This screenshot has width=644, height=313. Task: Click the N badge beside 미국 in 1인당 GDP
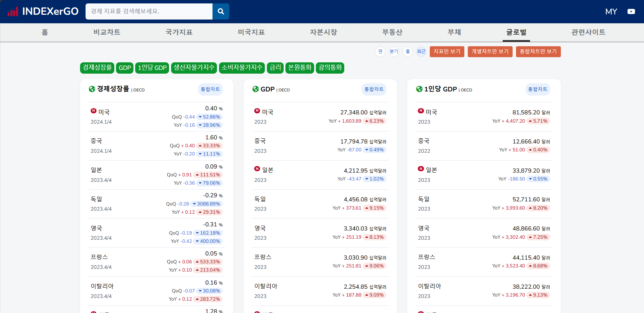click(x=421, y=111)
